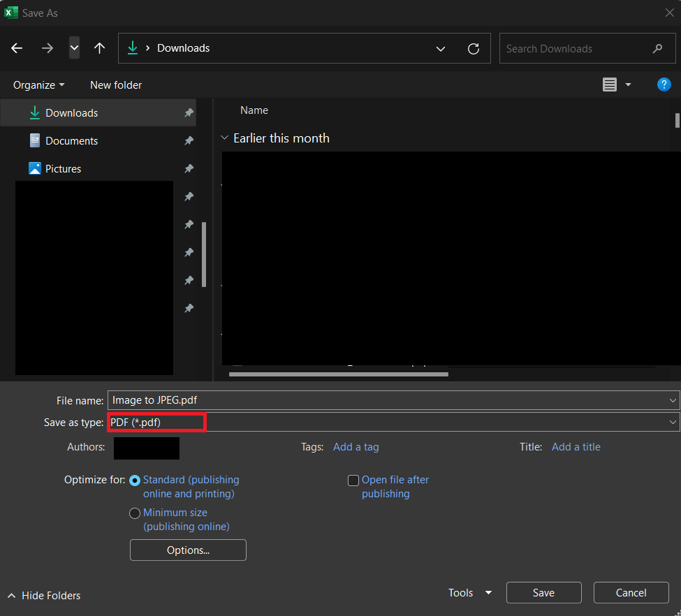Screen dimensions: 681x616
Task: Create a New folder
Action: tap(116, 85)
